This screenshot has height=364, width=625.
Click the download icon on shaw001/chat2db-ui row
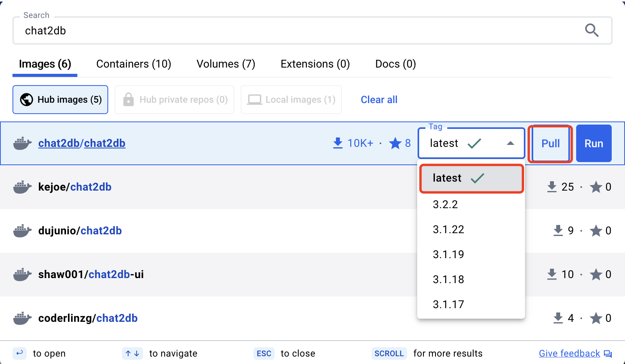tap(552, 275)
